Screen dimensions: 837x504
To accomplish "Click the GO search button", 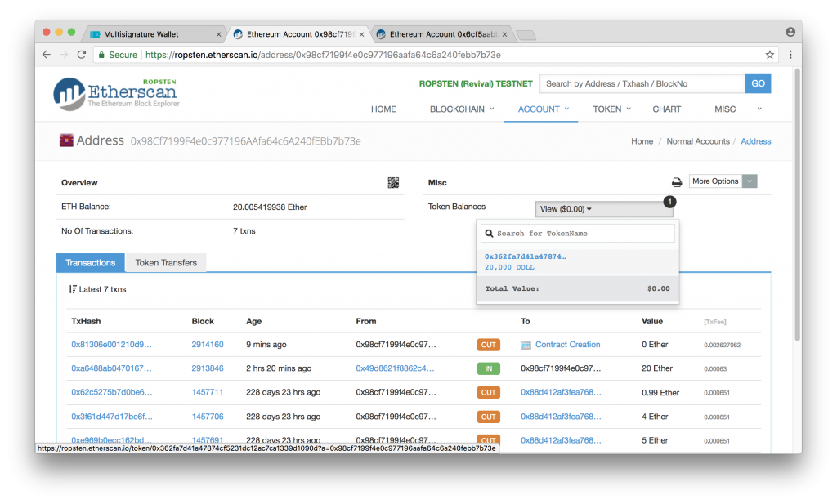I will (x=758, y=83).
